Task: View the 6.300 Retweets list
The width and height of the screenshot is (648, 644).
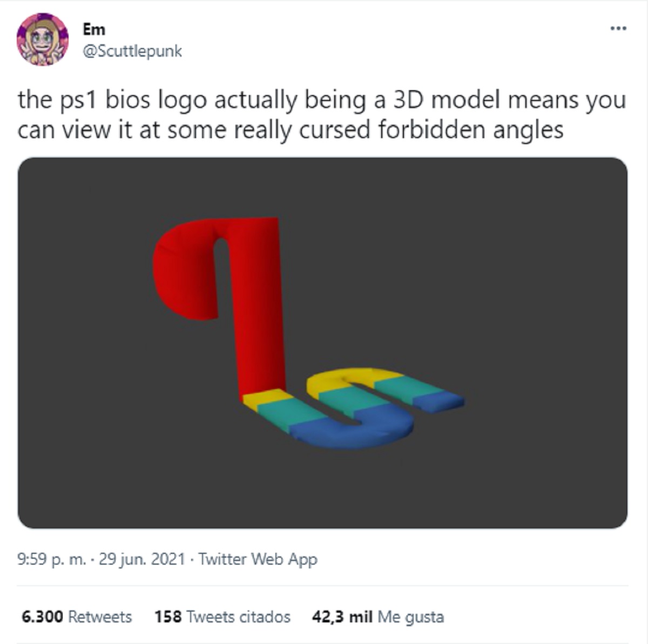Action: tap(77, 616)
